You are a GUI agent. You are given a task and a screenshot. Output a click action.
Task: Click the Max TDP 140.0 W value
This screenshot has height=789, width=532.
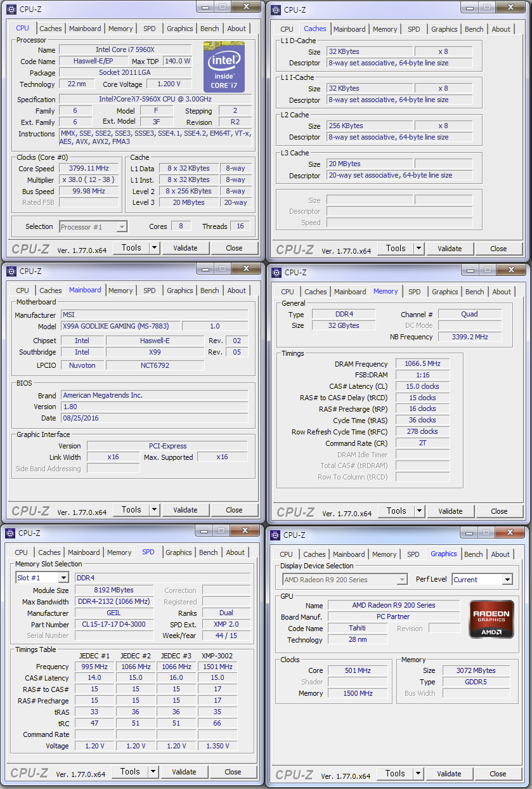[178, 62]
